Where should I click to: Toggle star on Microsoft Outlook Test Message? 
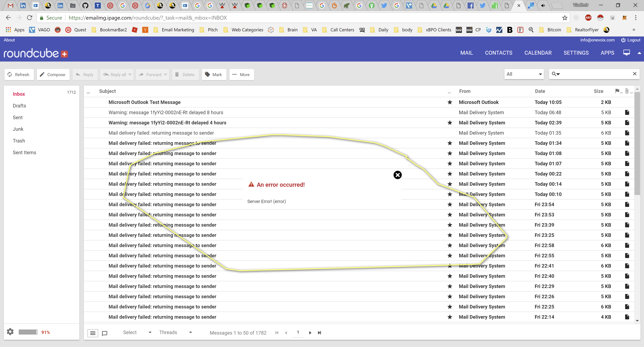tap(449, 102)
